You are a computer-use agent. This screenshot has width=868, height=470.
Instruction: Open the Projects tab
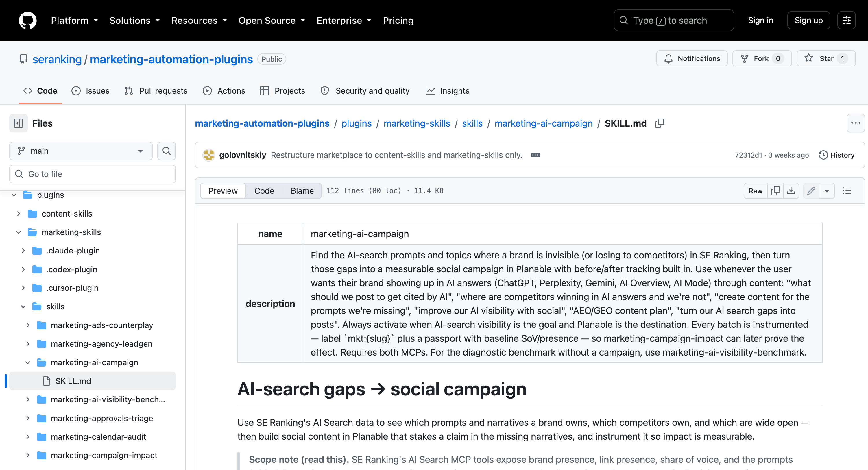(282, 91)
